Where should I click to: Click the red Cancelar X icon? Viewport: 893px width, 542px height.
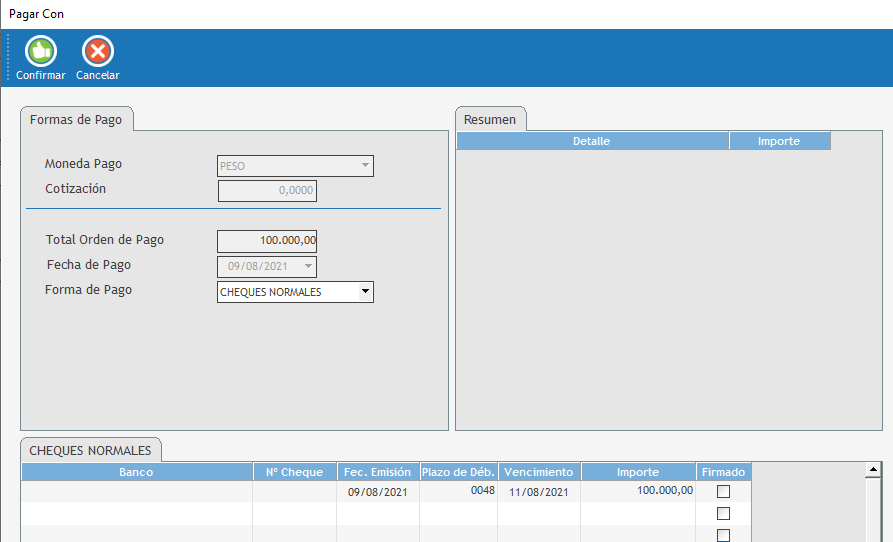click(97, 51)
